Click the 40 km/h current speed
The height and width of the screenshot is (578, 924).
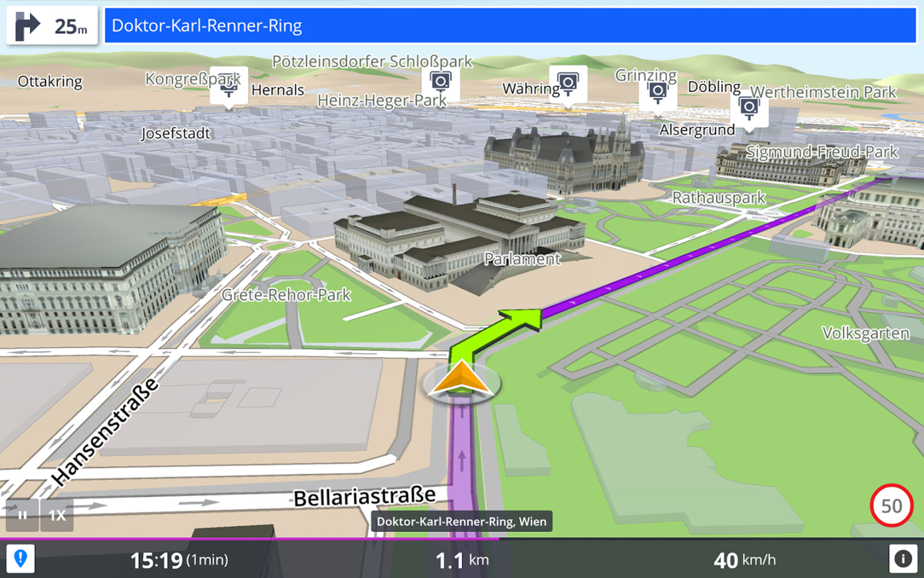(744, 560)
